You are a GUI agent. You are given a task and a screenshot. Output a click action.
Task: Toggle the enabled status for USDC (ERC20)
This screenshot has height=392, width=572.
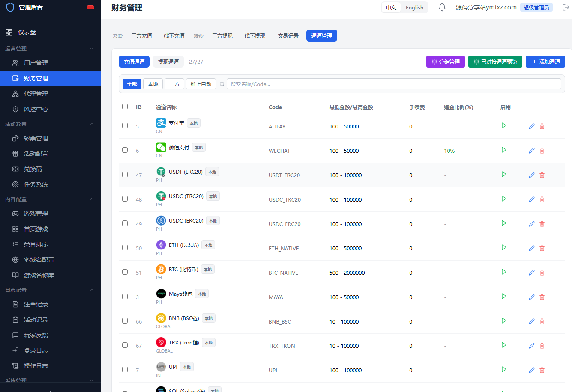504,223
